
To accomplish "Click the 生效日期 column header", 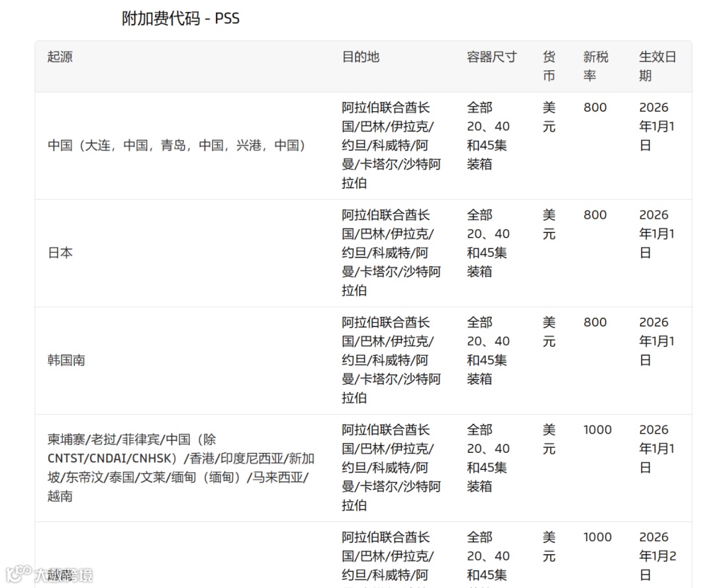I will (x=657, y=66).
